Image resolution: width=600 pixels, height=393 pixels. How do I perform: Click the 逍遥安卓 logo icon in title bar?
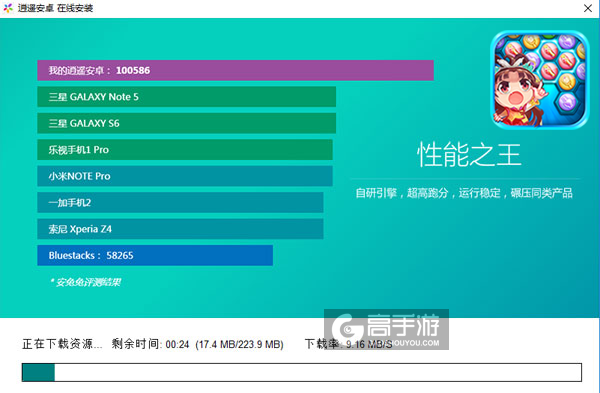(8, 8)
